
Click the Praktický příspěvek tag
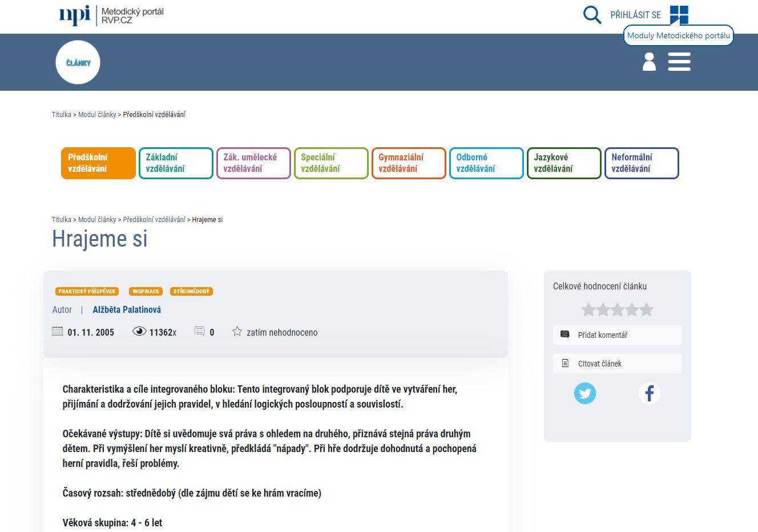(x=87, y=292)
